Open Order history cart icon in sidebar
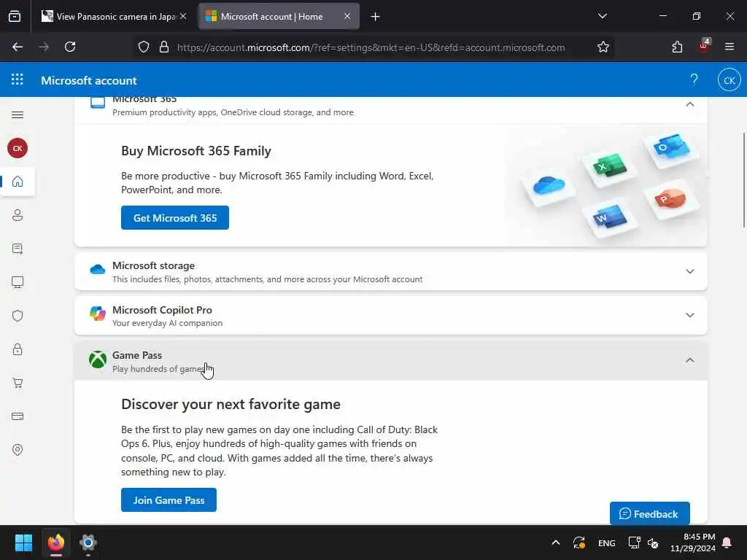 [18, 383]
